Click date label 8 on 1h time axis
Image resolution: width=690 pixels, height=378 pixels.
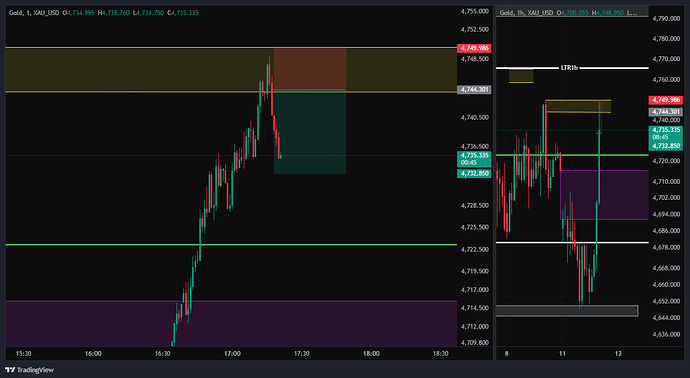coord(506,353)
